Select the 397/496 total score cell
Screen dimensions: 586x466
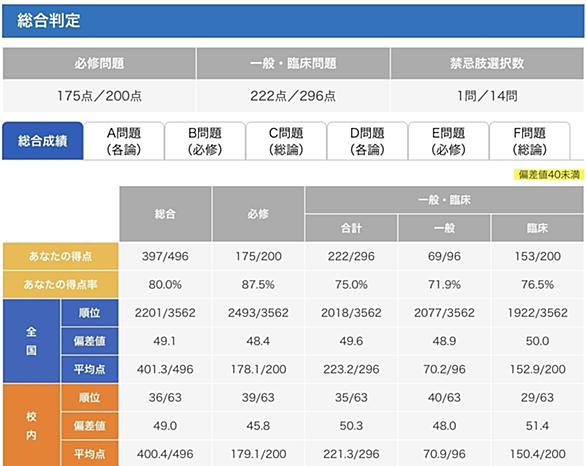pos(165,256)
